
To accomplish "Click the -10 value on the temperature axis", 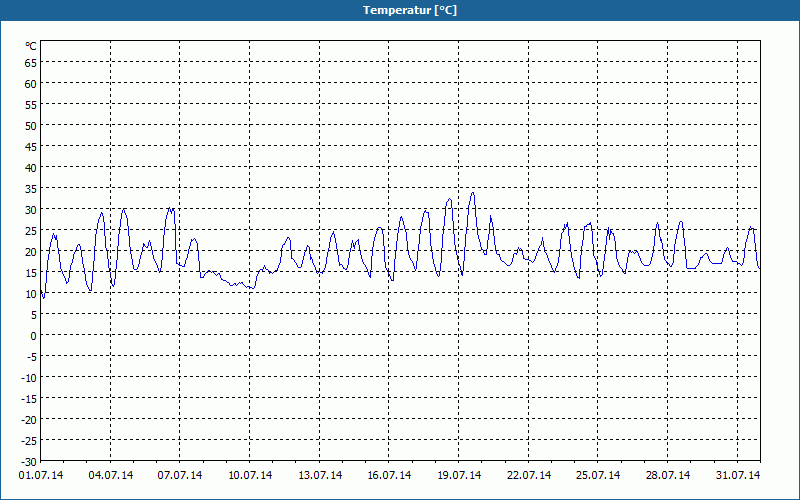I will coord(29,378).
